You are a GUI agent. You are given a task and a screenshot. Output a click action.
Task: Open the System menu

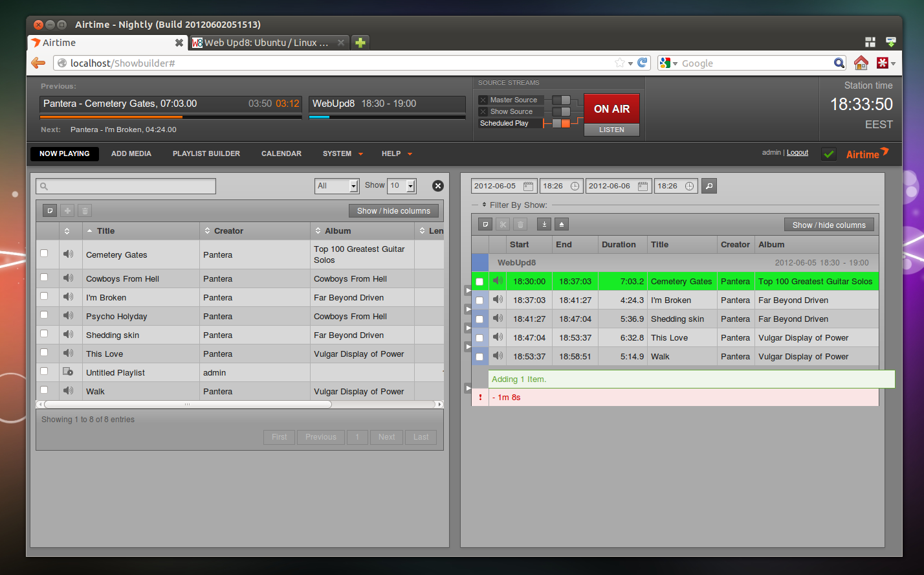[342, 153]
